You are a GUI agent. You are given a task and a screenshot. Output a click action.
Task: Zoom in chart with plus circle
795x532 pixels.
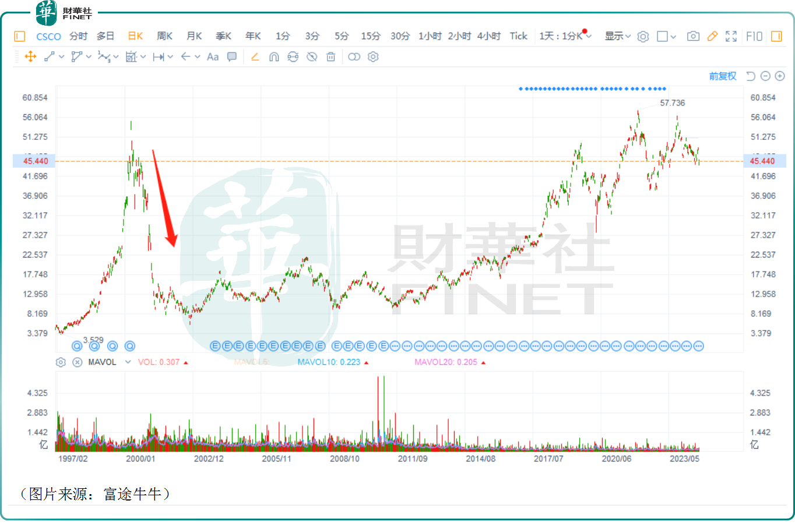point(780,76)
